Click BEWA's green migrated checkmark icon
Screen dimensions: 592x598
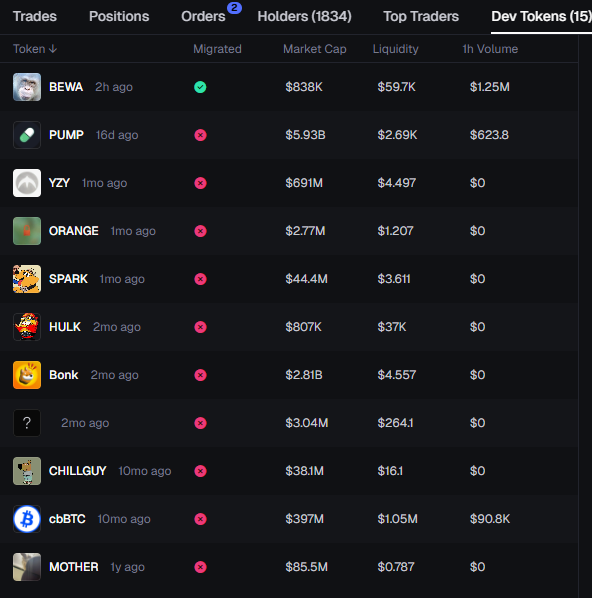[x=200, y=87]
